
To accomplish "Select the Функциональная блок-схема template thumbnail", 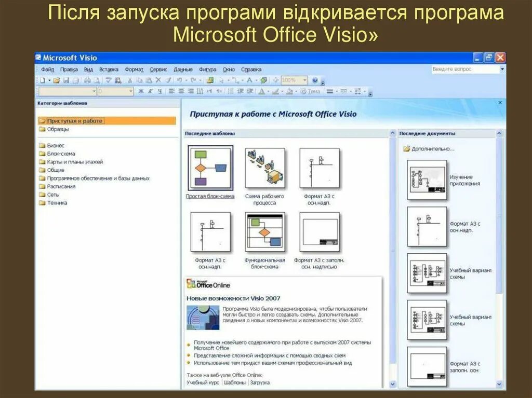I will pyautogui.click(x=265, y=232).
